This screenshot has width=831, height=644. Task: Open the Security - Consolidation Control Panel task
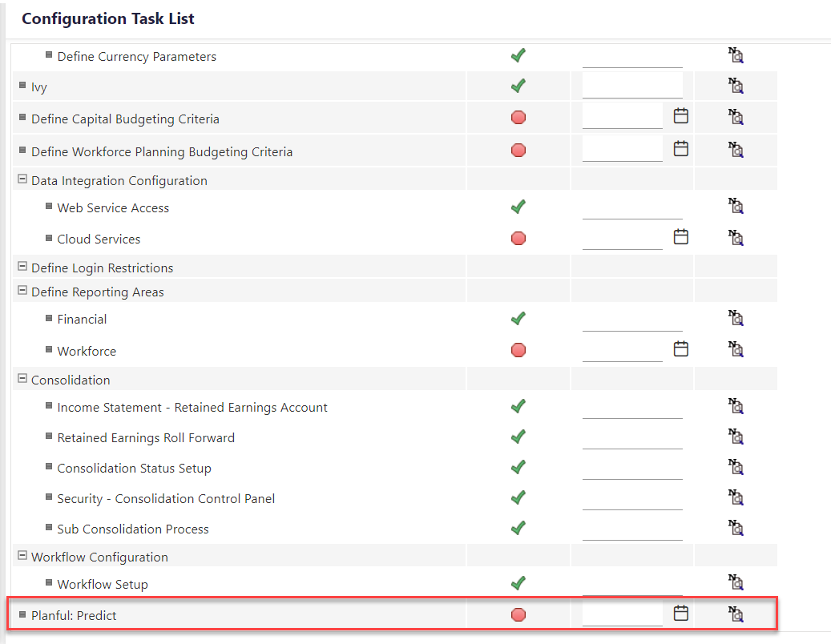tap(165, 497)
